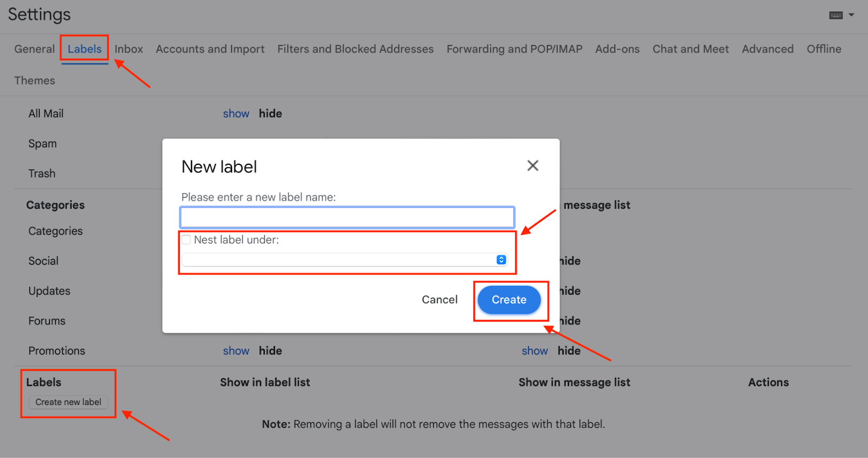
Task: Open the Offline settings tab
Action: [x=824, y=49]
